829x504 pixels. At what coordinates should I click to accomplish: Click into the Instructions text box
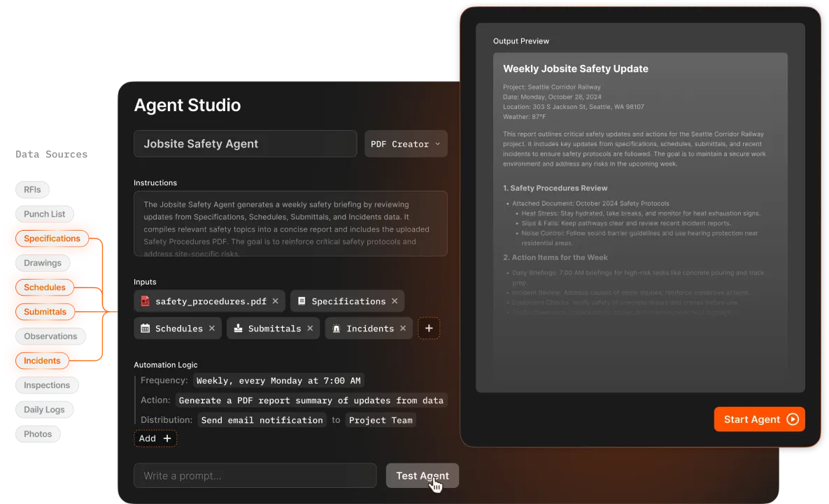coord(290,224)
